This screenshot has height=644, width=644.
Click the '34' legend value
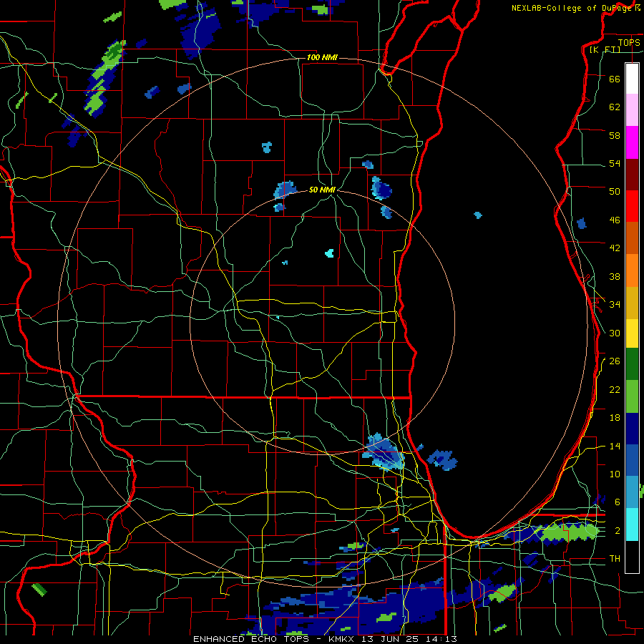point(615,305)
